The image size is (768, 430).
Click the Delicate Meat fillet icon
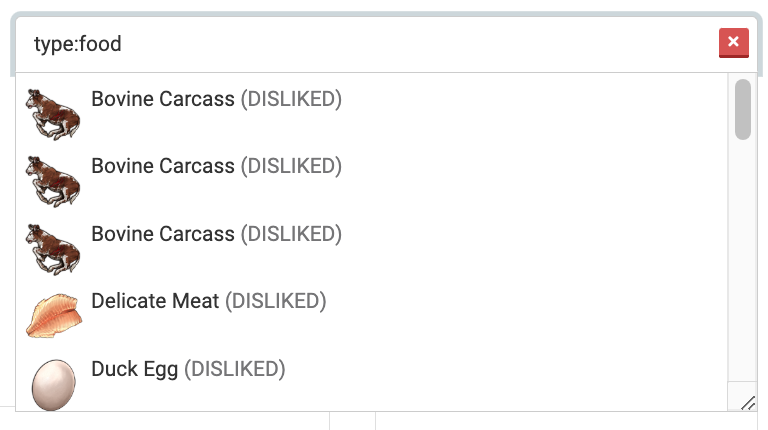[x=53, y=314]
